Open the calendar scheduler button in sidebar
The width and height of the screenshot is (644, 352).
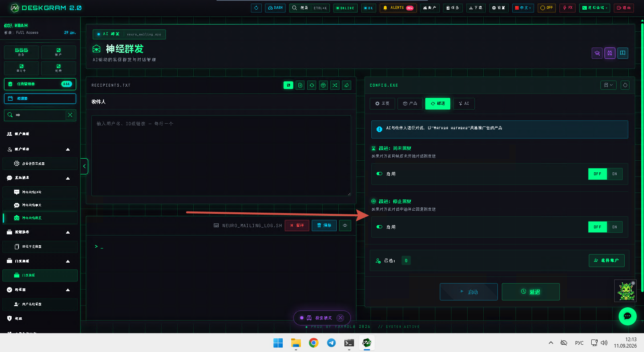40,98
